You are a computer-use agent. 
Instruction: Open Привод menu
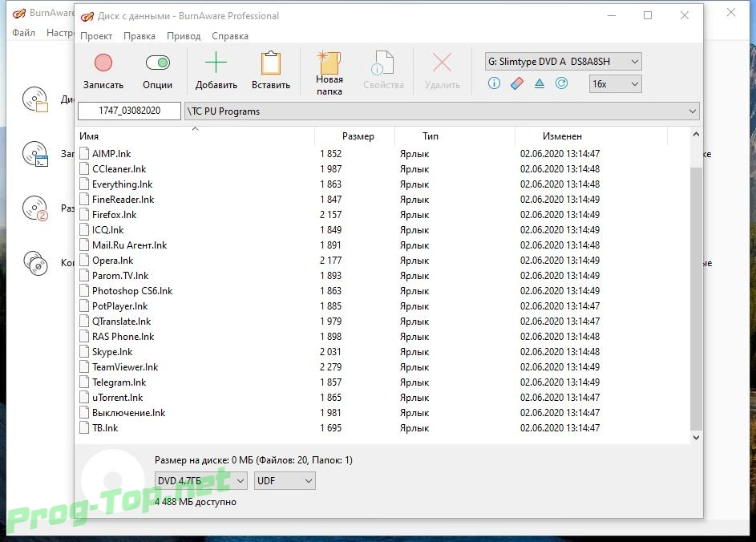tap(184, 36)
